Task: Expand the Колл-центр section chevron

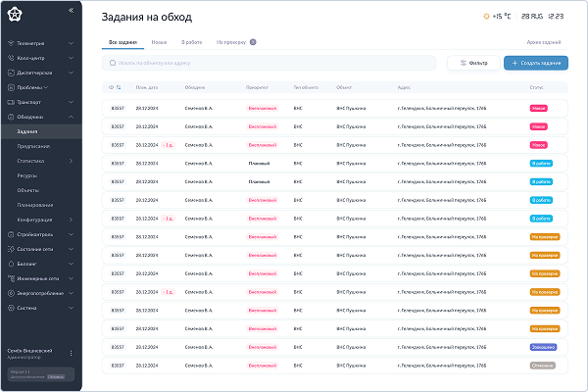Action: pyautogui.click(x=71, y=58)
